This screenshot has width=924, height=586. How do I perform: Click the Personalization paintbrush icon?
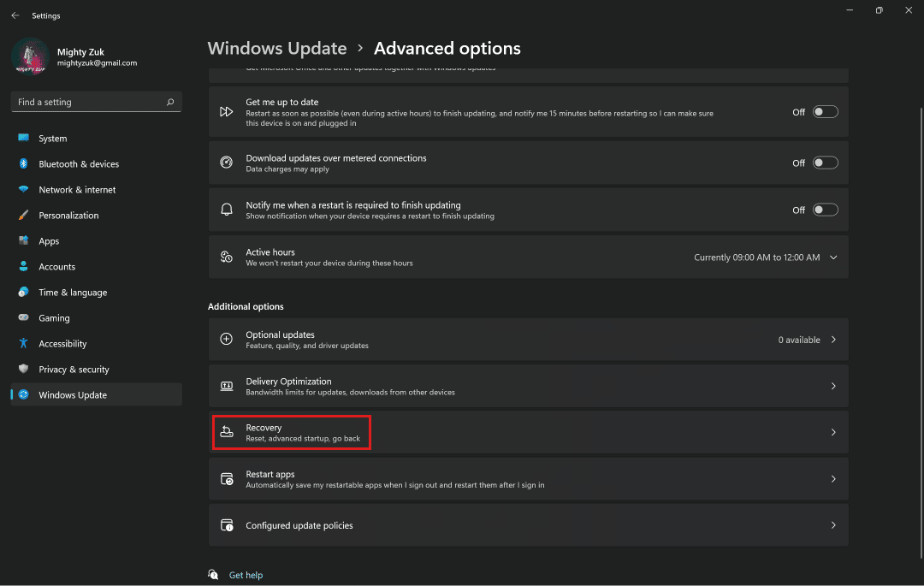click(24, 215)
